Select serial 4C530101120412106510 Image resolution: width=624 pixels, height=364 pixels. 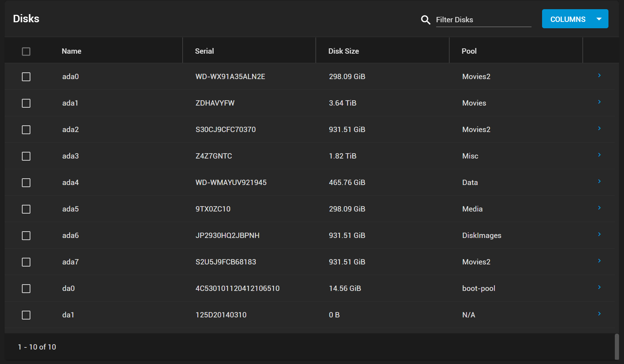pyautogui.click(x=238, y=288)
